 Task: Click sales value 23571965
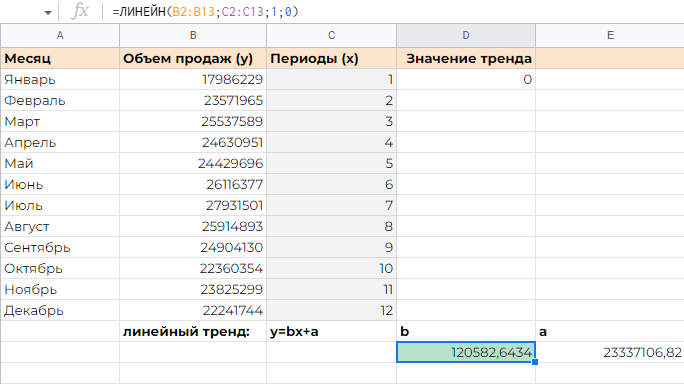point(193,100)
